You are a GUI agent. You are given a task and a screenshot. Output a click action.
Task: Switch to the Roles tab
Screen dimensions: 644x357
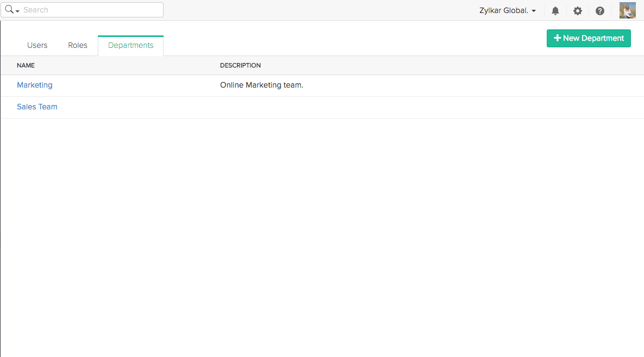pyautogui.click(x=78, y=45)
